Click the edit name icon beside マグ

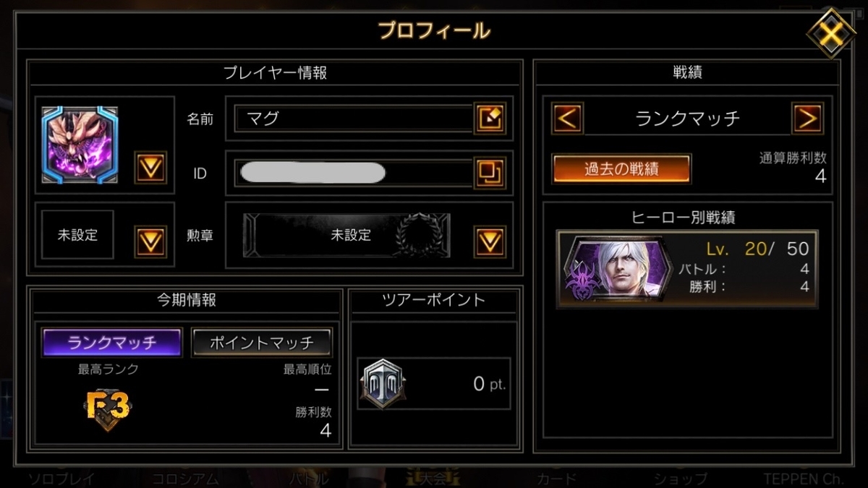[x=490, y=118]
